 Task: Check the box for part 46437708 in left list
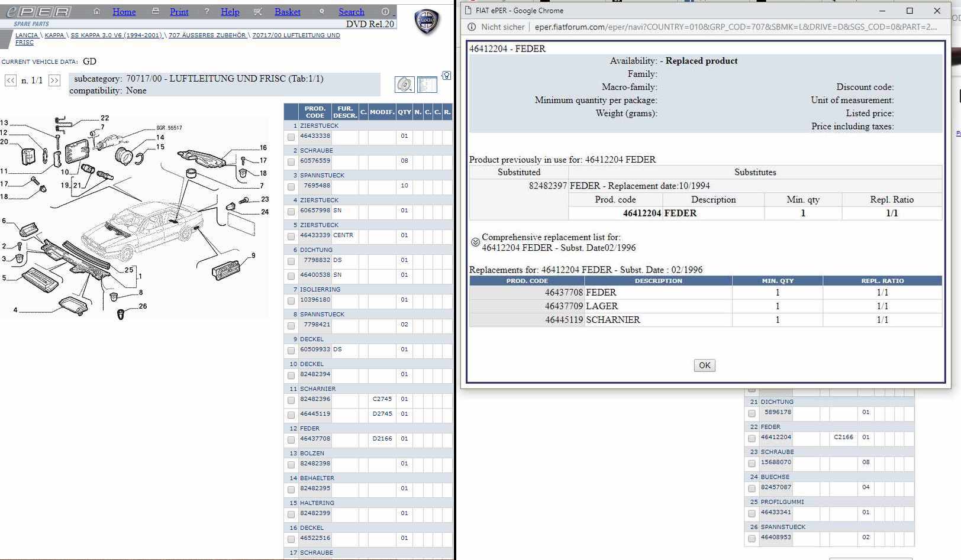pos(291,440)
